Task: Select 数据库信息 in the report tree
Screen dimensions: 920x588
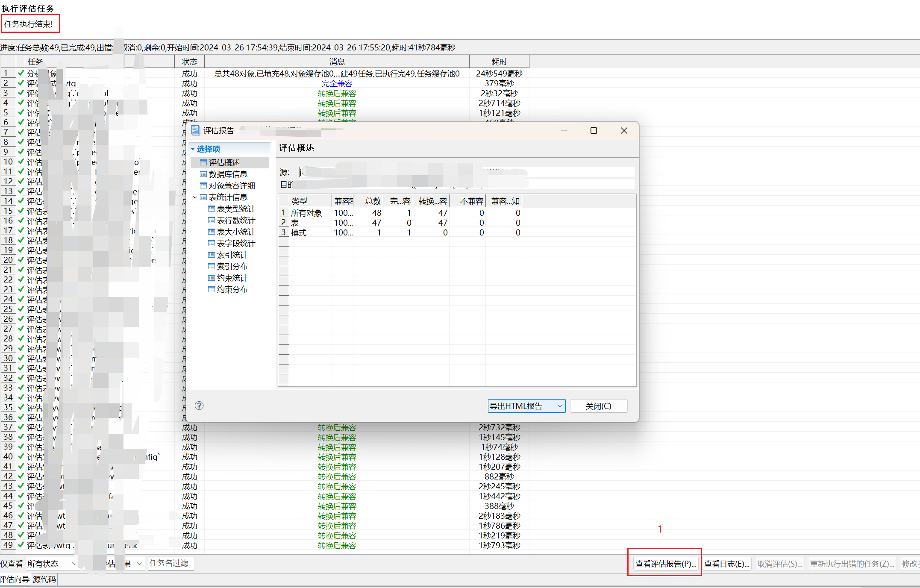Action: point(228,174)
